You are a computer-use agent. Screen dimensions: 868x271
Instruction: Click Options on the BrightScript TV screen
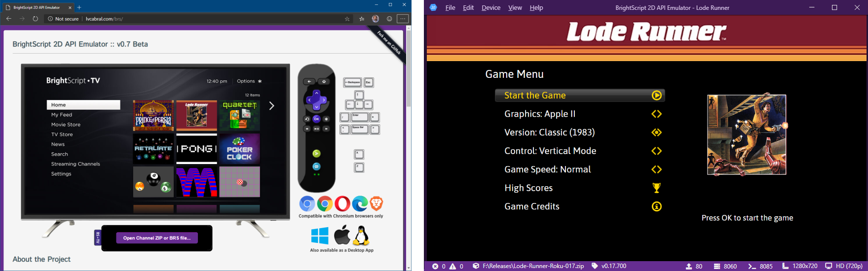[x=249, y=81]
